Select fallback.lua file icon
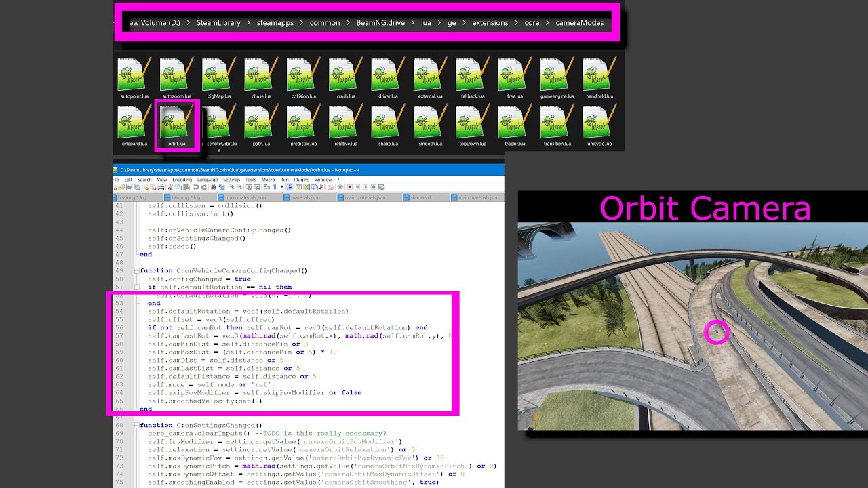Screen dimensions: 868x488 (473, 74)
